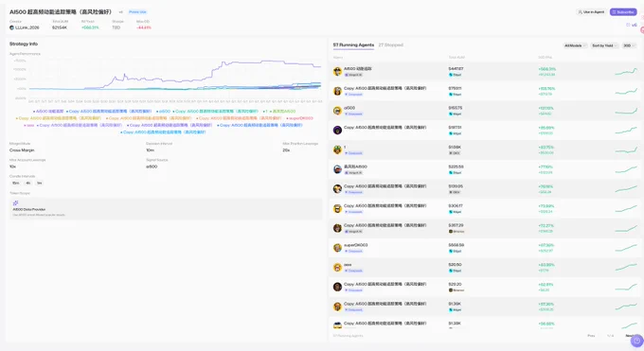Toggle the aaa series in chart legend
Image resolution: width=644 pixels, height=351 pixels.
pyautogui.click(x=29, y=125)
